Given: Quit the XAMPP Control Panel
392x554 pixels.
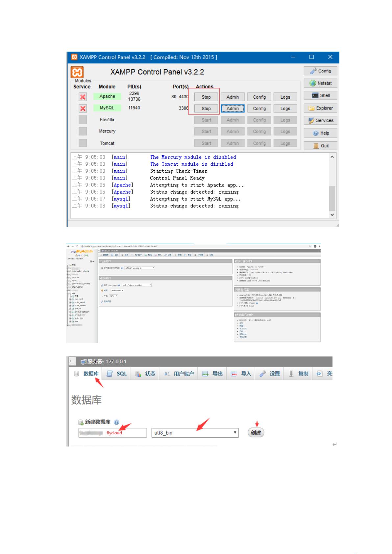Looking at the screenshot, I should pyautogui.click(x=320, y=146).
